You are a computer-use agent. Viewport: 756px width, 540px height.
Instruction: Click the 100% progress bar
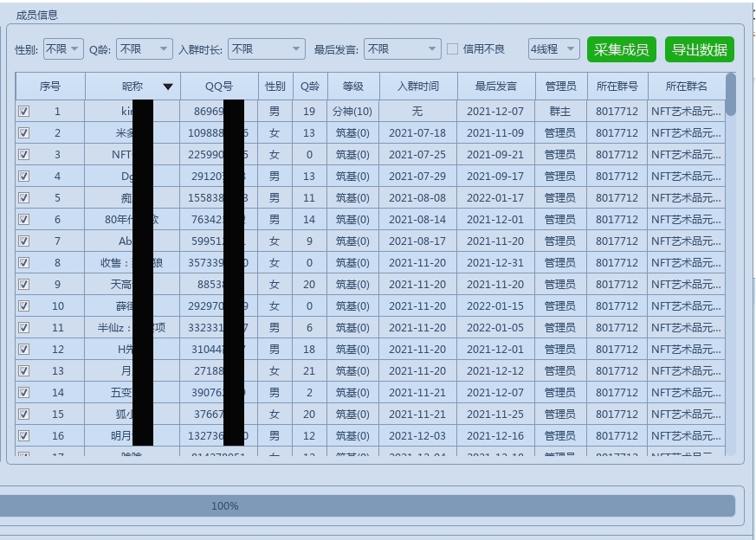[367, 505]
